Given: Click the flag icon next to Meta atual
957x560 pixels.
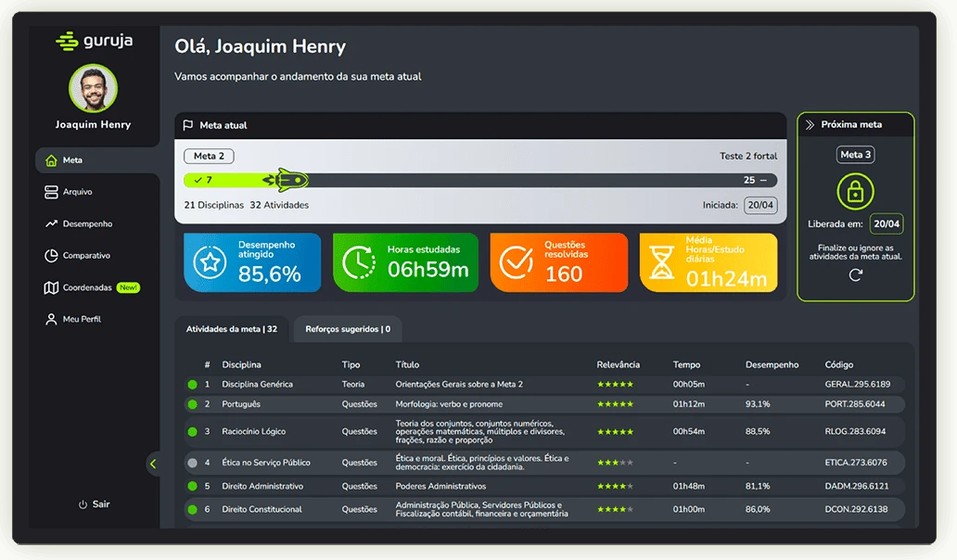Looking at the screenshot, I should click(x=188, y=125).
